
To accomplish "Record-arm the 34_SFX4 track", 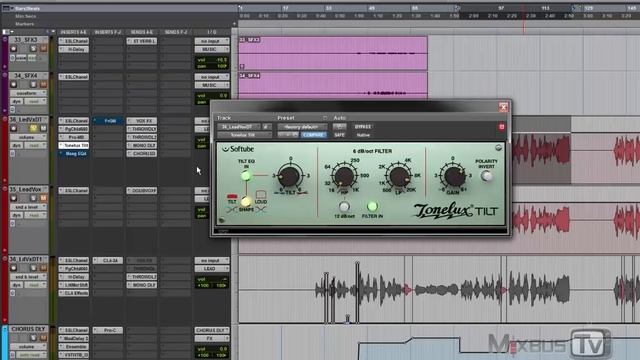I will coord(13,84).
